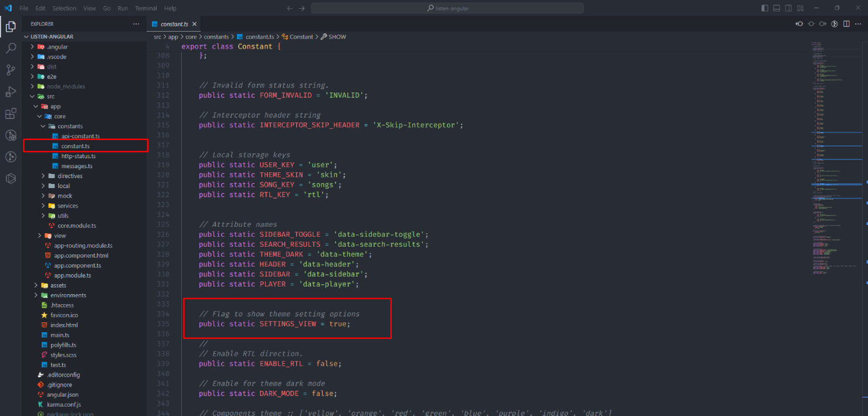This screenshot has height=416, width=868.
Task: Open styles.scss in the Explorer
Action: coord(86,355)
